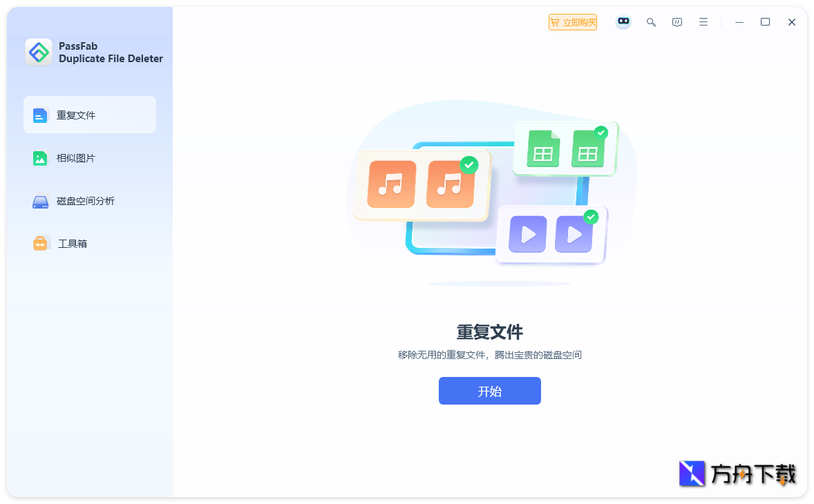This screenshot has height=504, width=814.
Task: Open the feedback chat bubble icon
Action: point(677,21)
